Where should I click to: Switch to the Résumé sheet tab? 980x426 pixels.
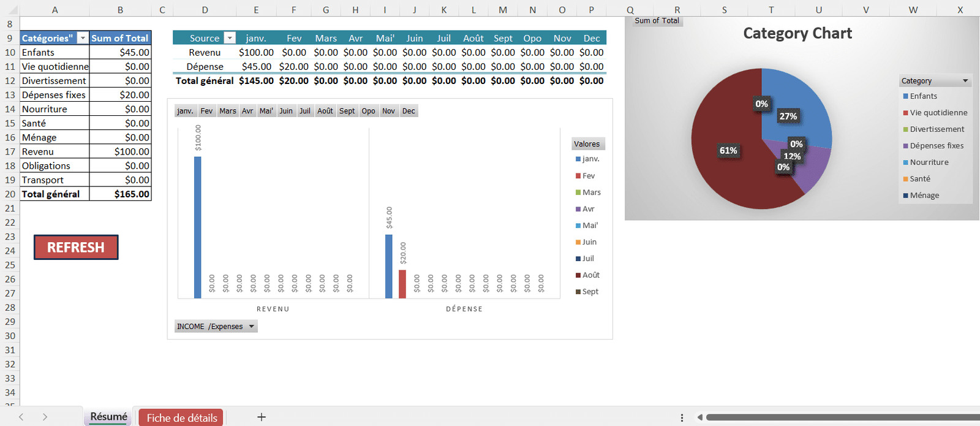coord(108,417)
